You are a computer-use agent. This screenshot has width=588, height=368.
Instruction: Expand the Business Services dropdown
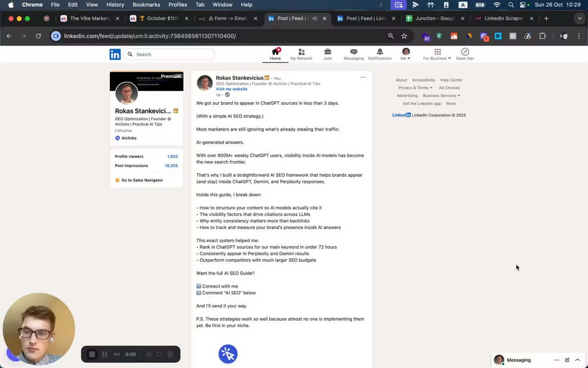(441, 96)
